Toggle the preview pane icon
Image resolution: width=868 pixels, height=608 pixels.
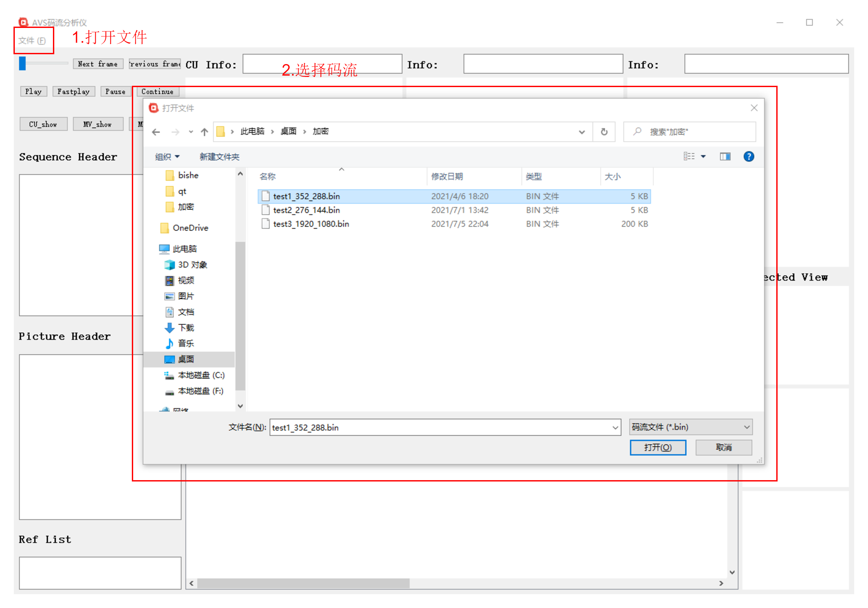[725, 156]
